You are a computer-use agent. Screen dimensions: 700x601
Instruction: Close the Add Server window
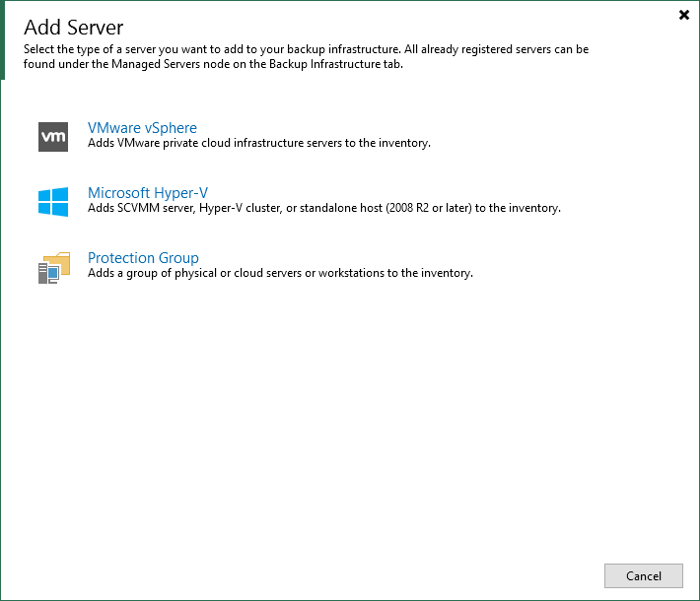pyautogui.click(x=684, y=15)
